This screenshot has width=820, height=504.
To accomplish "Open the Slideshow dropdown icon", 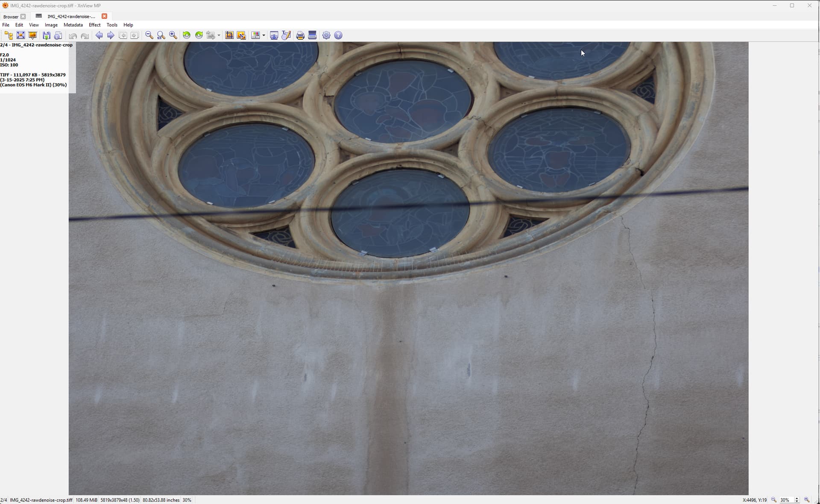I will click(x=32, y=35).
